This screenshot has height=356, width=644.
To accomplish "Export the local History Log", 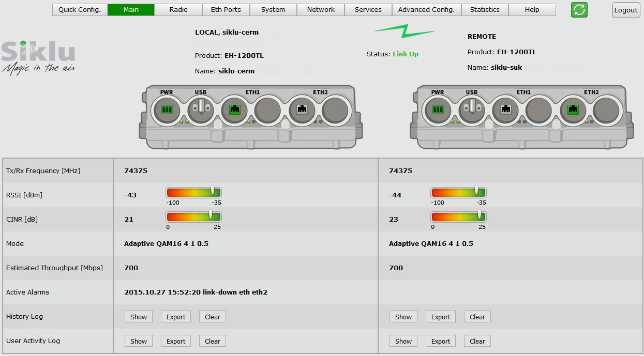I will pyautogui.click(x=176, y=317).
